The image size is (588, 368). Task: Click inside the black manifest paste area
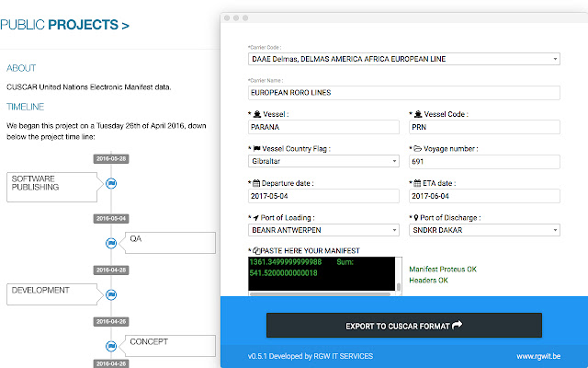click(x=322, y=273)
